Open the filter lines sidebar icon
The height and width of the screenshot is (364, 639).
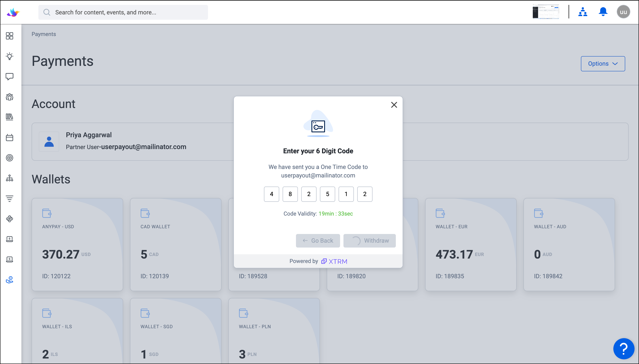click(x=10, y=198)
